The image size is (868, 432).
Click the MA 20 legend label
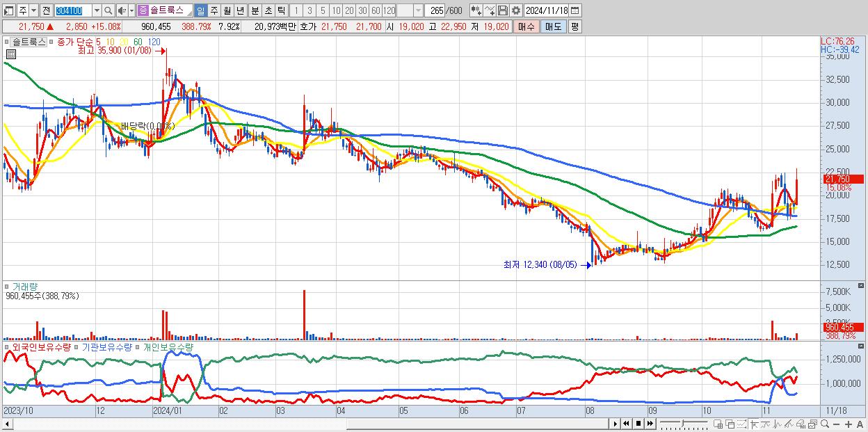tap(123, 42)
